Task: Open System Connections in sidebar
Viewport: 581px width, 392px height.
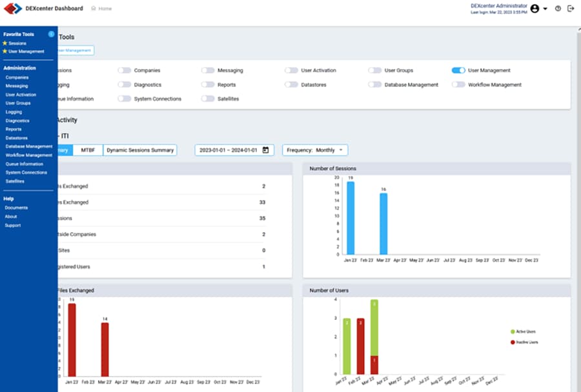Action: point(26,173)
